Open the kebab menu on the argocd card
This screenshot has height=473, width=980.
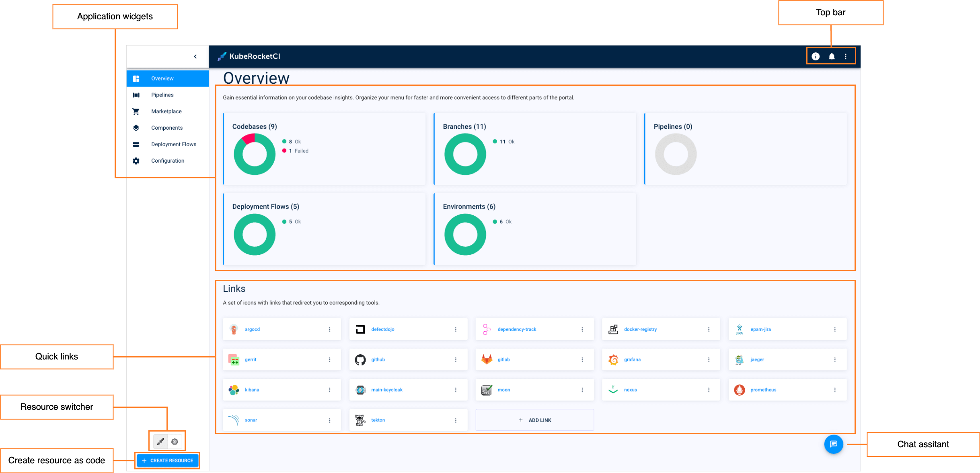point(329,329)
